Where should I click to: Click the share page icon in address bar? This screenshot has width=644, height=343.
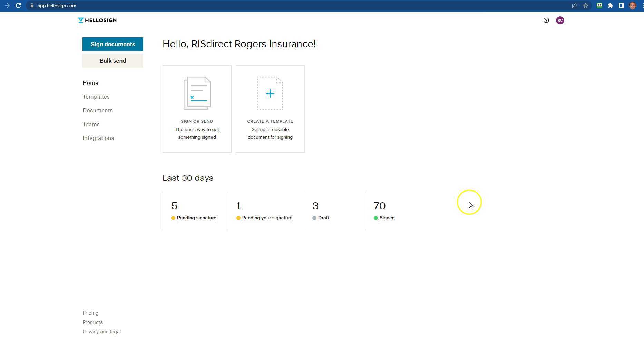pos(575,6)
